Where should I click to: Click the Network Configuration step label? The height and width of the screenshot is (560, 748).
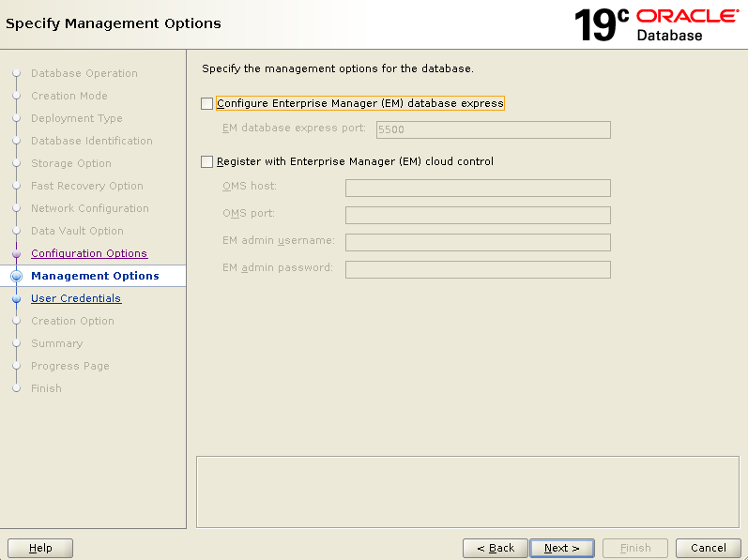[90, 208]
